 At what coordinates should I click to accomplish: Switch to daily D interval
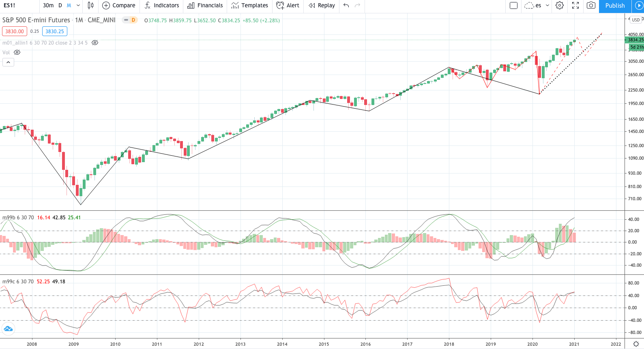[60, 5]
